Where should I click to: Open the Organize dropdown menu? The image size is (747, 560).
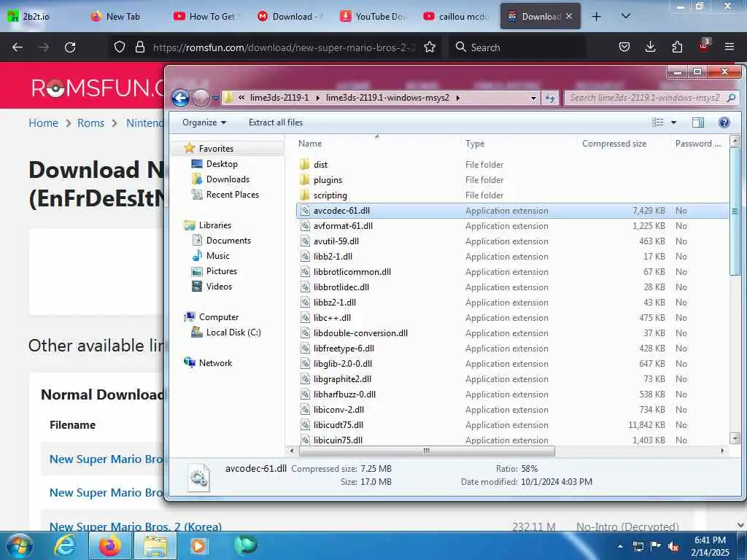204,122
